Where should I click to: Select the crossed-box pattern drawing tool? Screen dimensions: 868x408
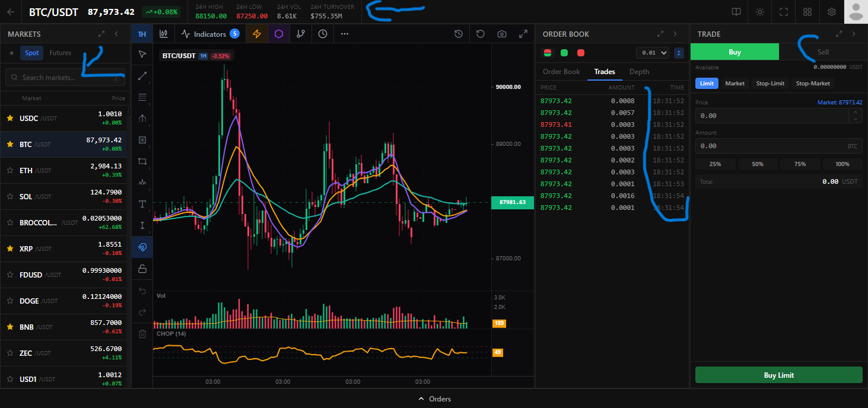tap(142, 140)
